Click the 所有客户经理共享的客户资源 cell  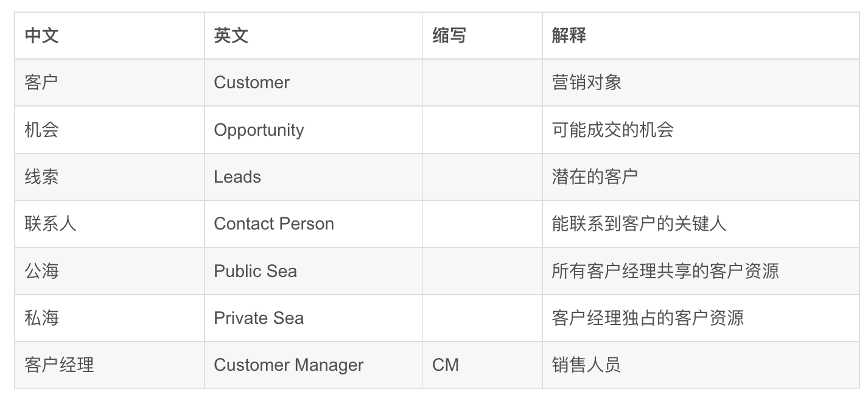[701, 271]
